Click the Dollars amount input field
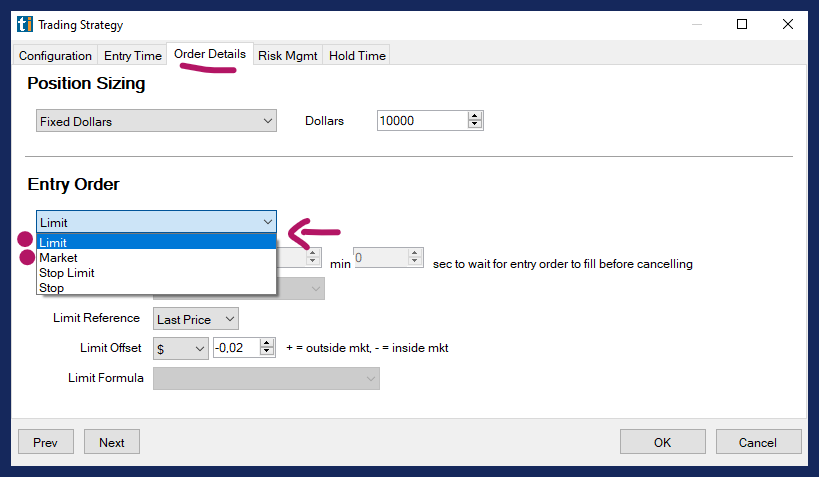This screenshot has width=819, height=477. tap(422, 121)
